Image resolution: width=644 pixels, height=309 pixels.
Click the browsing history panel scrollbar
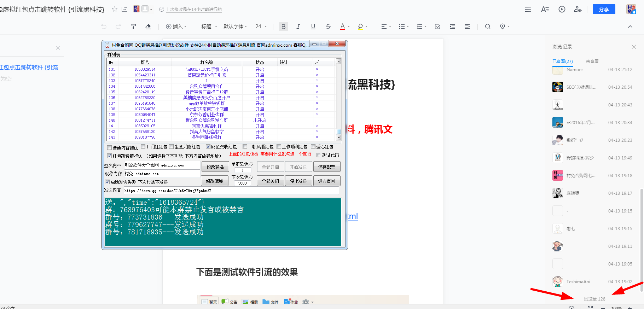pos(642,240)
